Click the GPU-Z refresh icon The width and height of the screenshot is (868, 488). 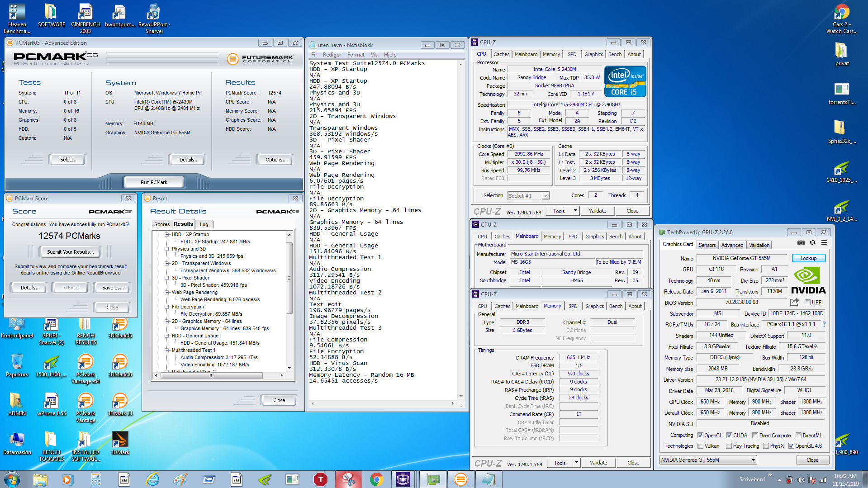coord(812,243)
